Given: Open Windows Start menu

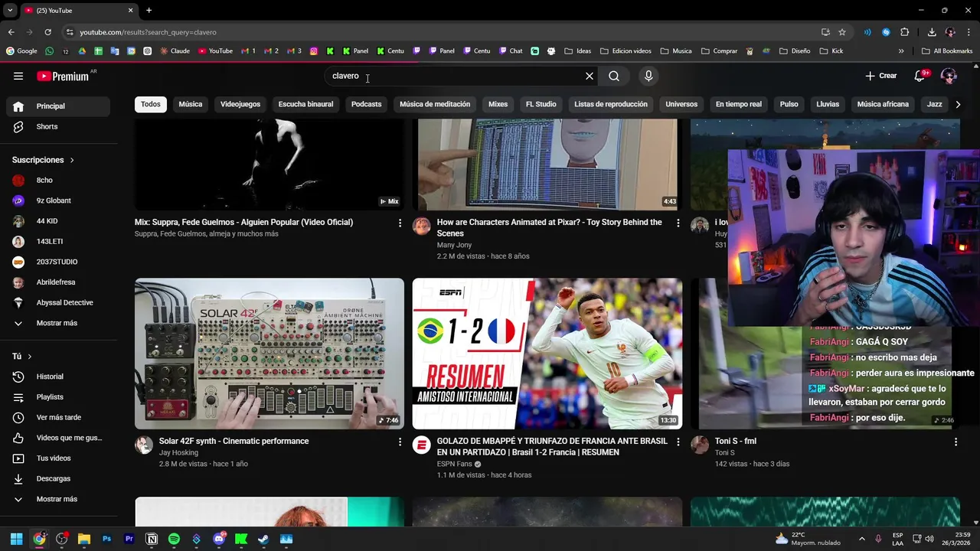Looking at the screenshot, I should tap(16, 539).
